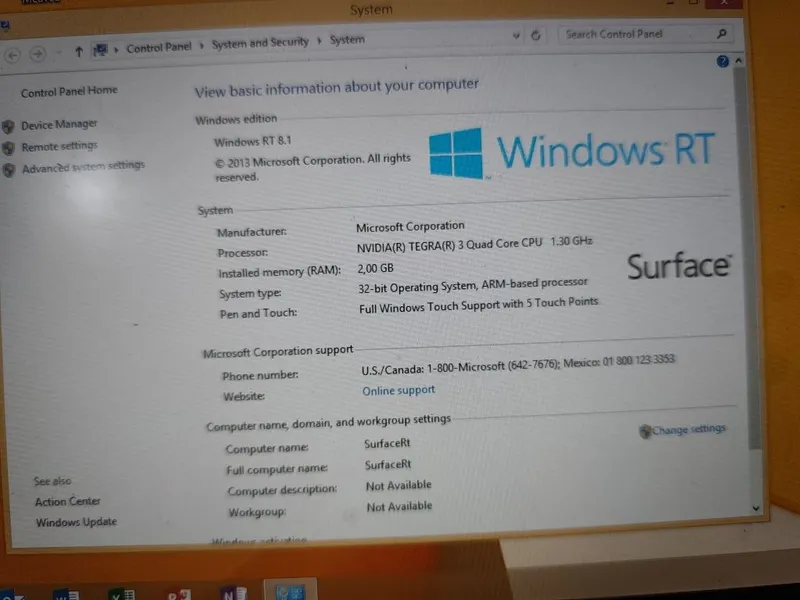This screenshot has width=800, height=600.
Task: Open PowerPoint from the taskbar
Action: (x=179, y=594)
